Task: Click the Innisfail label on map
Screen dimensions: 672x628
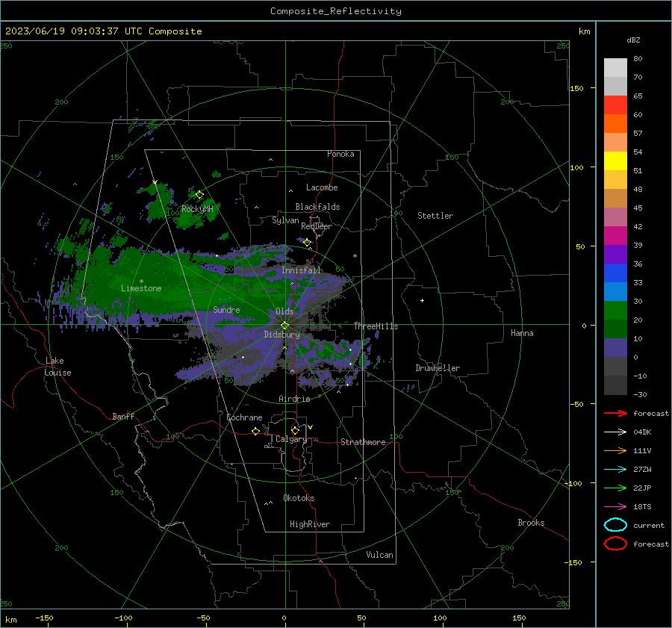Action: click(302, 270)
